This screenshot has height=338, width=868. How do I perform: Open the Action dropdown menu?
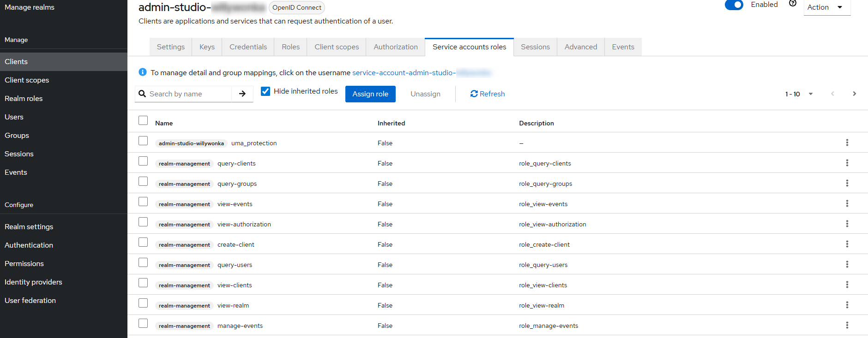pyautogui.click(x=826, y=7)
